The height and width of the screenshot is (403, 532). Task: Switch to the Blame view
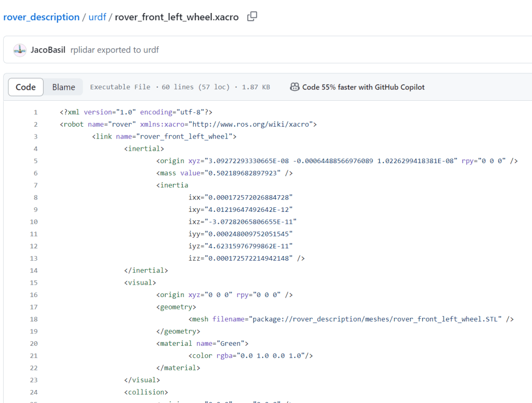click(x=63, y=87)
